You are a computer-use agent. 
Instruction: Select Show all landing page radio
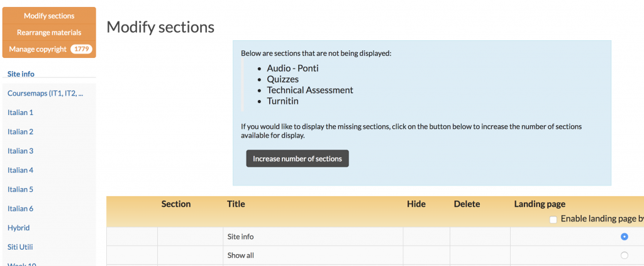tap(625, 255)
